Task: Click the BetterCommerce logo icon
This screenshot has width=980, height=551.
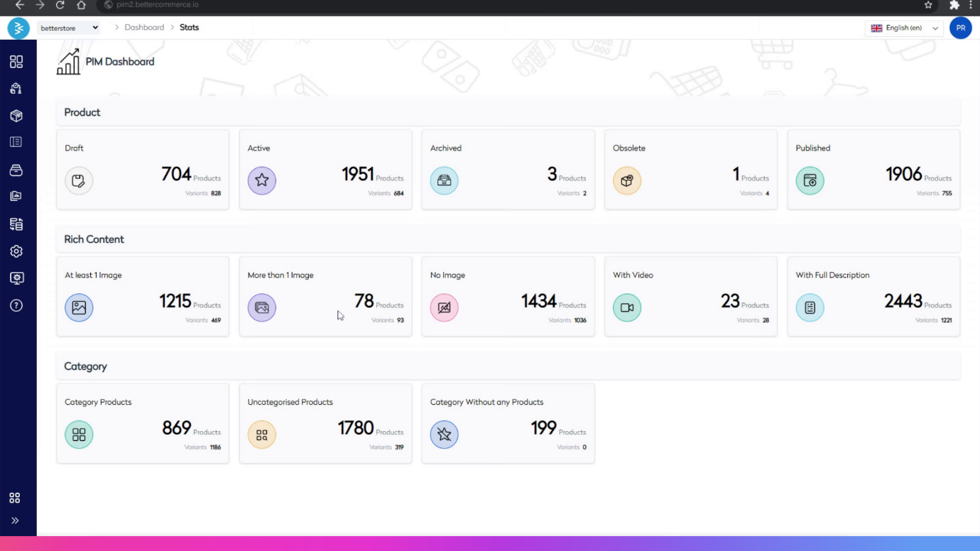Action: [18, 28]
